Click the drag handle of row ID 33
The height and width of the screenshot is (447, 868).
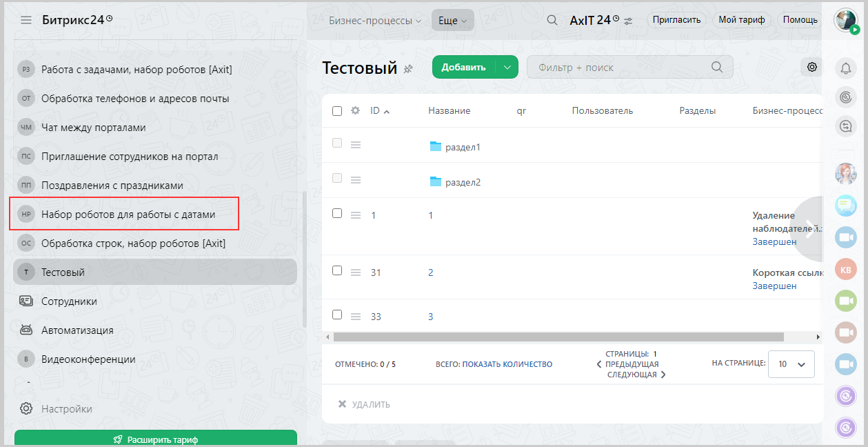356,317
